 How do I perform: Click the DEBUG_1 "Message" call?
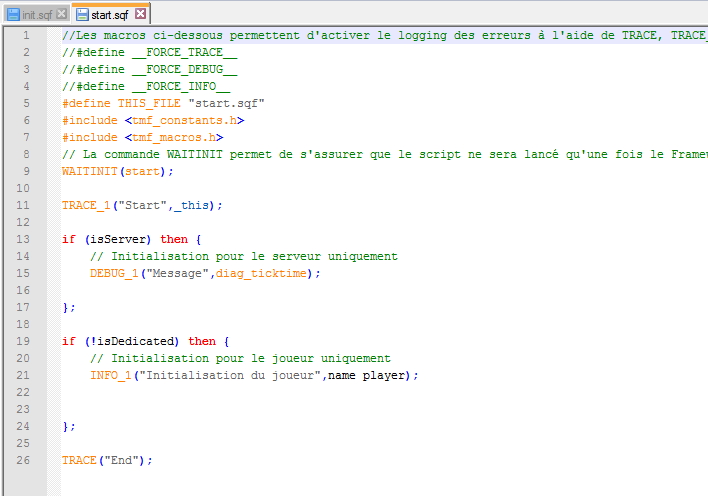(x=205, y=273)
